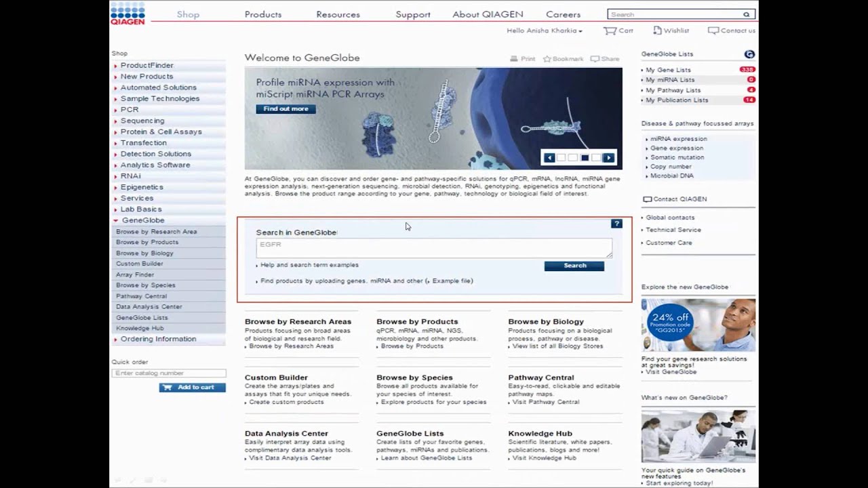The image size is (868, 488).
Task: Open the Shop top menu
Action: (x=188, y=14)
